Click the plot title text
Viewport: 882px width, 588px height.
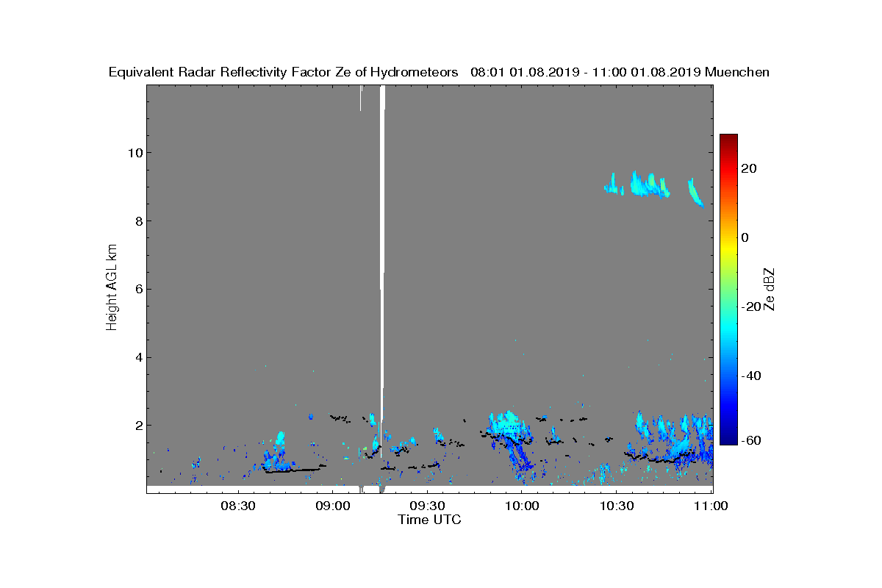(x=439, y=72)
